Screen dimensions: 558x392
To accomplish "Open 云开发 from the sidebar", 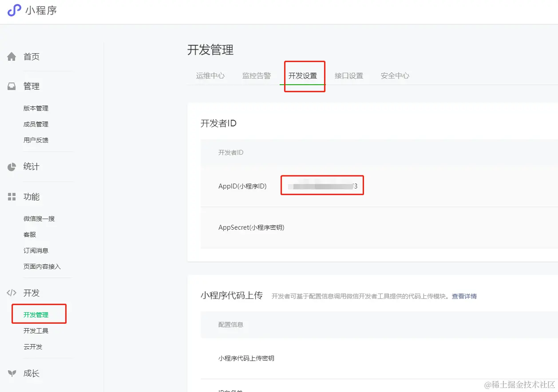I will point(33,347).
